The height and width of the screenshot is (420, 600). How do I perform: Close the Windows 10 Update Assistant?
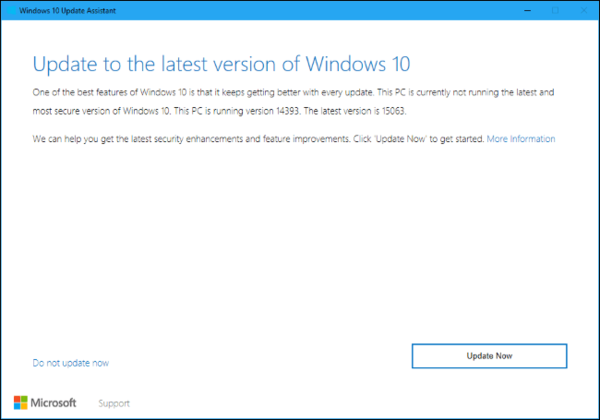581,12
